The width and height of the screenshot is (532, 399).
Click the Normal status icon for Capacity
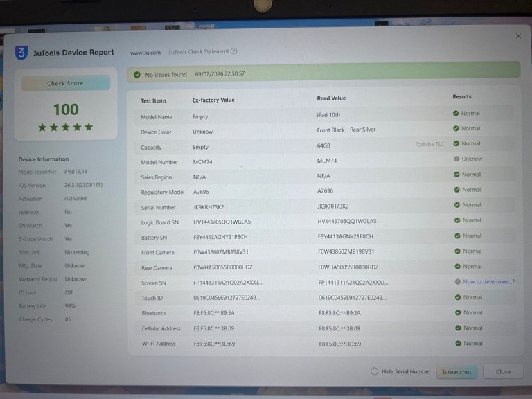click(456, 144)
